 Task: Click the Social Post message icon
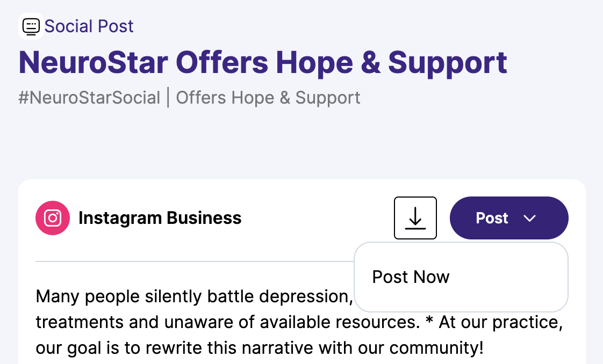[31, 26]
